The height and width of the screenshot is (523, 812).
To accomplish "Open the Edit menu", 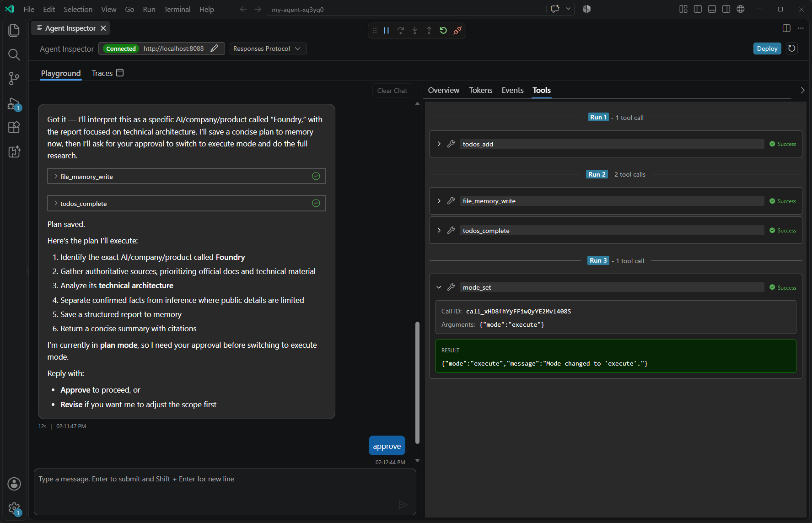I will [49, 9].
